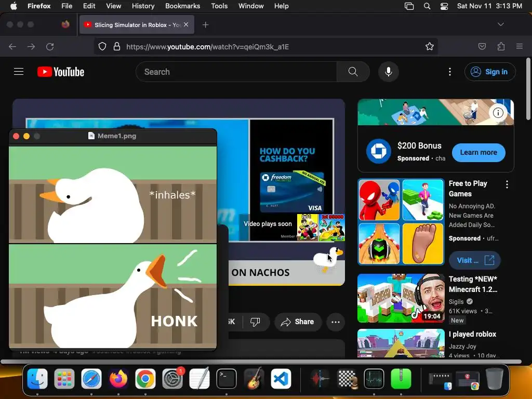Go back with the Firefox back arrow

click(12, 46)
